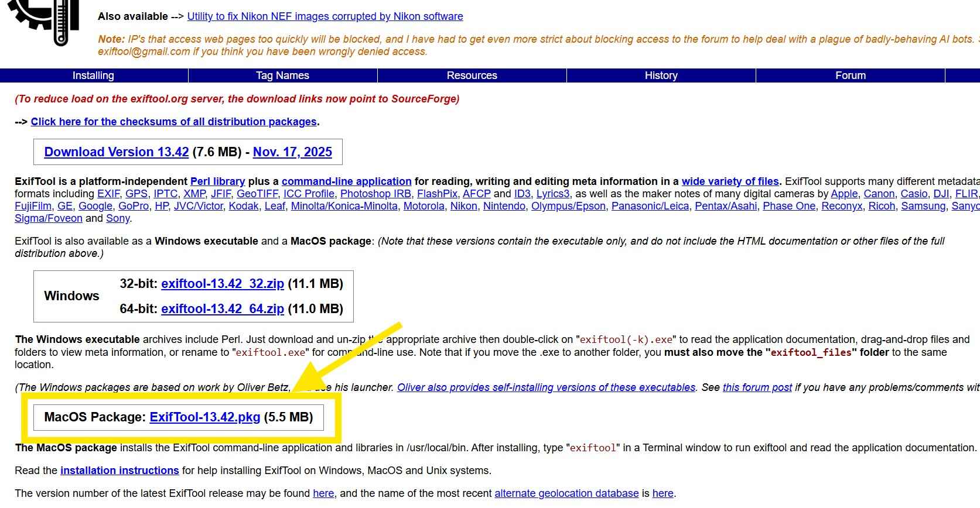Open the Photoshop IRB format link
Viewport: 980px width, 508px height.
(375, 194)
